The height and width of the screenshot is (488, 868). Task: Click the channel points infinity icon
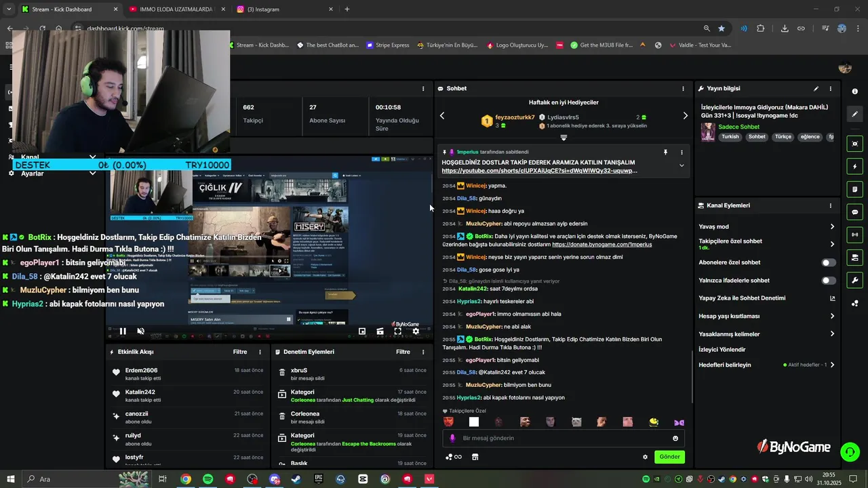[x=454, y=457]
